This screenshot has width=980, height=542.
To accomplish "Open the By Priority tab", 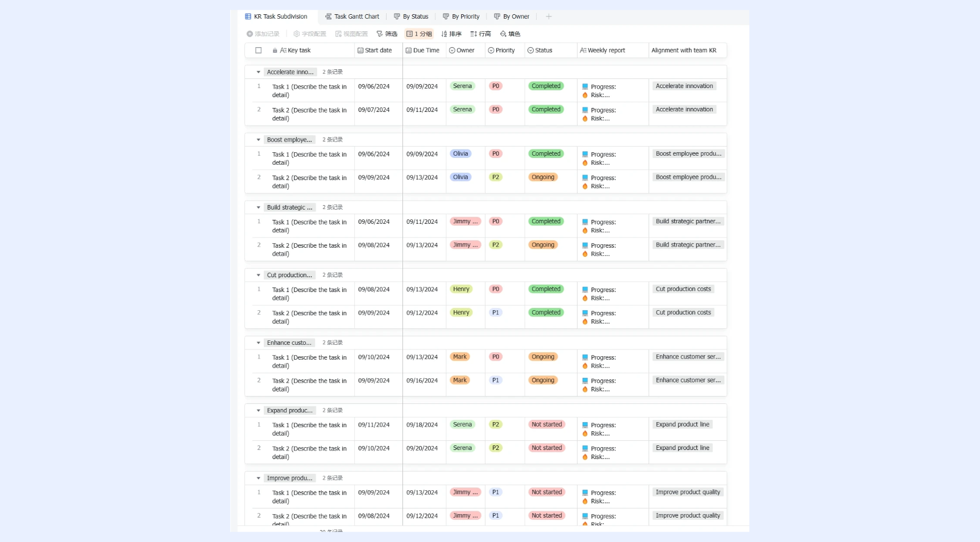I will point(461,16).
